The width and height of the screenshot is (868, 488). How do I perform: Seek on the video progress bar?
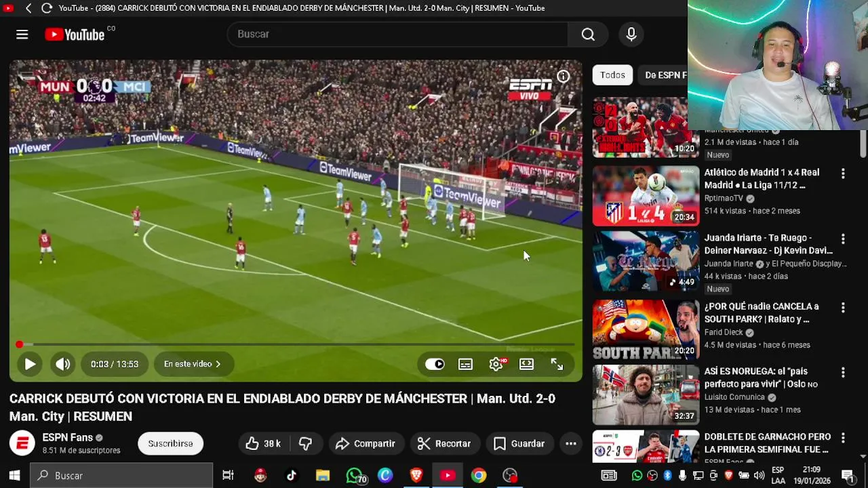pyautogui.click(x=296, y=344)
